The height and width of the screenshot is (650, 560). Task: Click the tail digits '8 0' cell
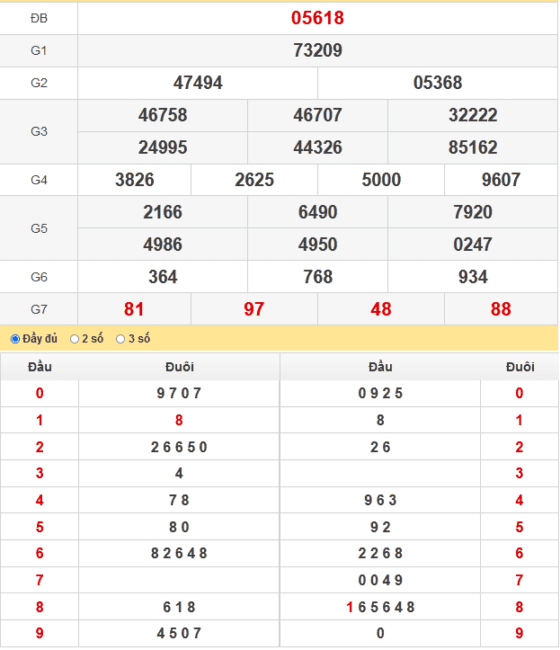(179, 527)
